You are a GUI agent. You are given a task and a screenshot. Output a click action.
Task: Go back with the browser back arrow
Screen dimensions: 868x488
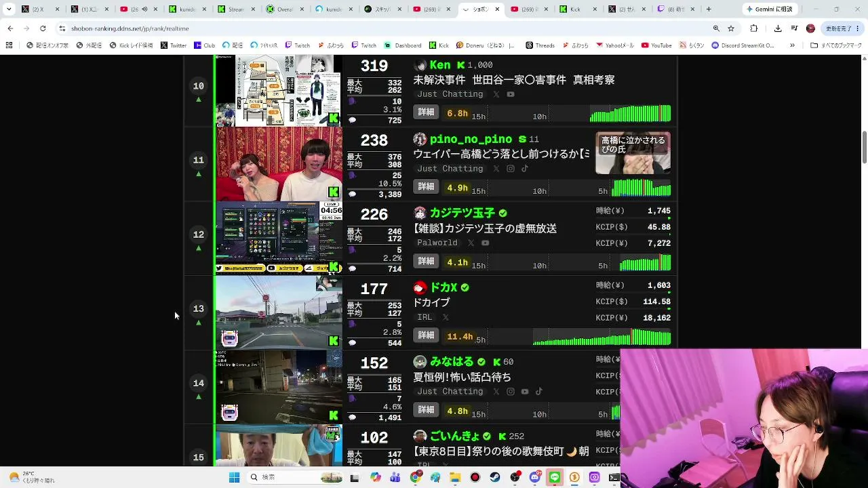pos(10,28)
